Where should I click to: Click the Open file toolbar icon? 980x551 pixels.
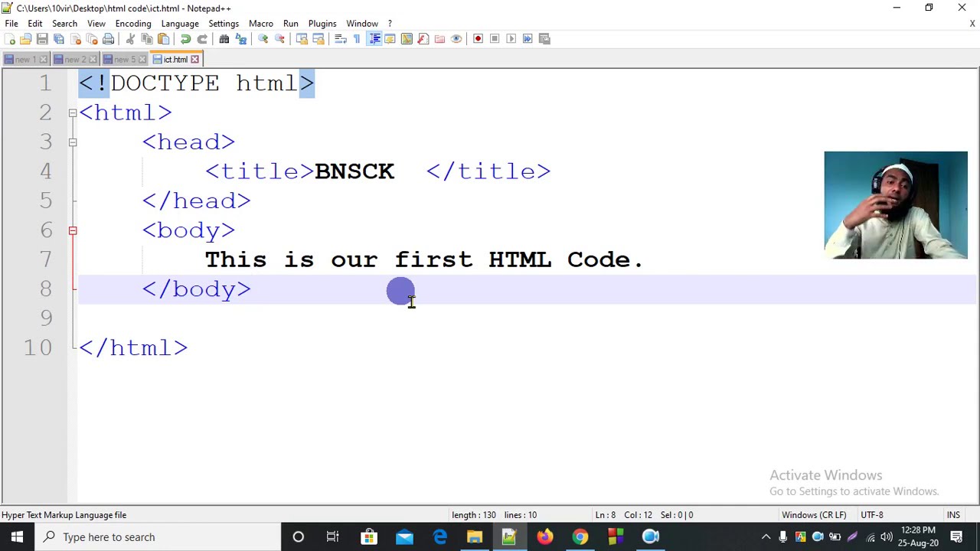(25, 39)
